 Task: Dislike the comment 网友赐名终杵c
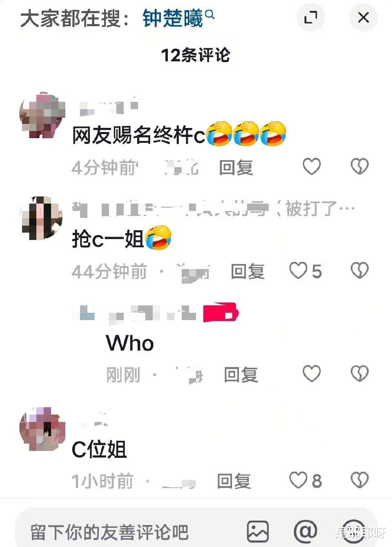[360, 166]
